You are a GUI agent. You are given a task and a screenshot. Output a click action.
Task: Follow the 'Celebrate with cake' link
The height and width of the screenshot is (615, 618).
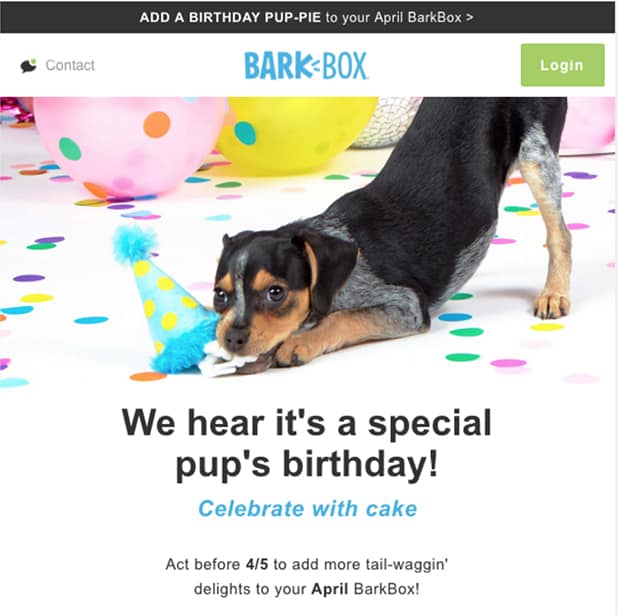[307, 509]
